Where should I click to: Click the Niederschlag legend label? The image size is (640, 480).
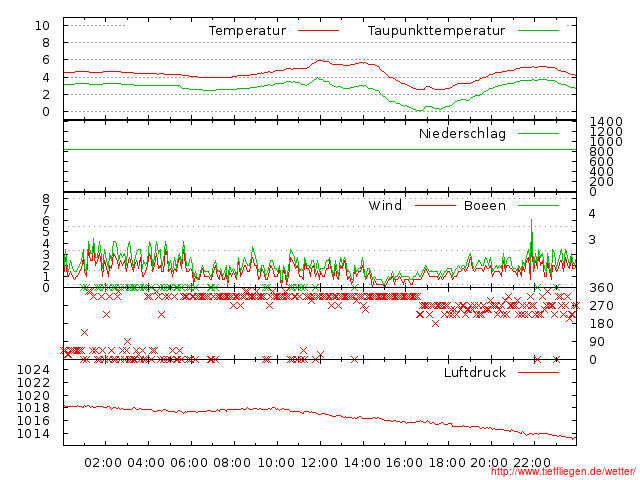[462, 133]
